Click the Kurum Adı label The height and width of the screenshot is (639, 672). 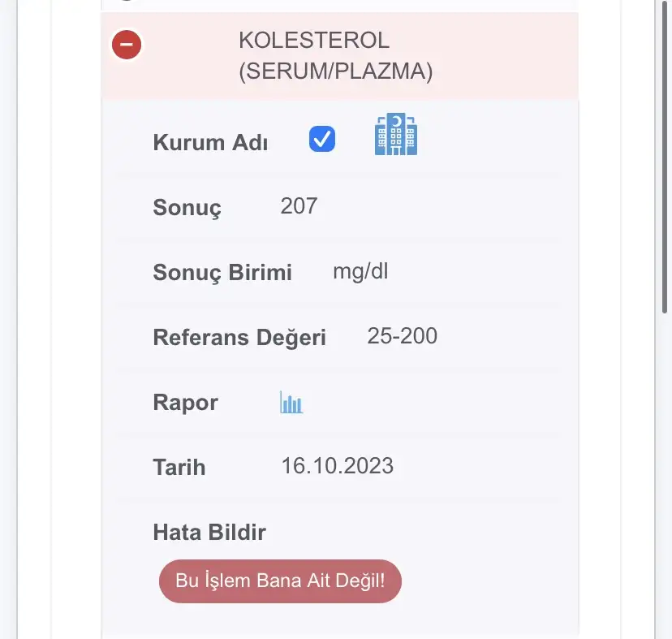pyautogui.click(x=210, y=142)
